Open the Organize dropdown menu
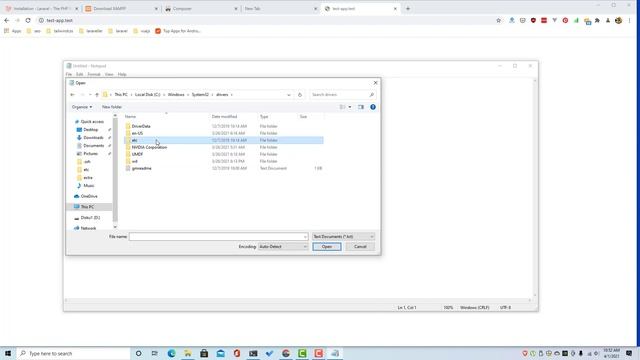Image resolution: width=640 pixels, height=360 pixels. (82, 107)
